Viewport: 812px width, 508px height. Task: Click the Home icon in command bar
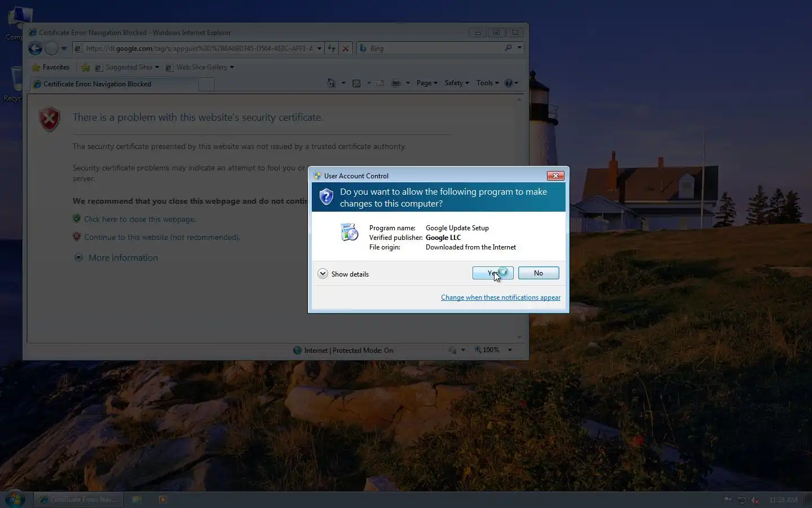click(x=331, y=83)
